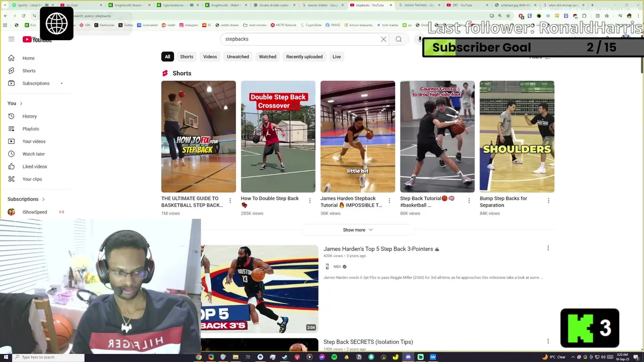The height and width of the screenshot is (362, 644).
Task: Open options for Step Back Tutorial short
Action: point(468,201)
